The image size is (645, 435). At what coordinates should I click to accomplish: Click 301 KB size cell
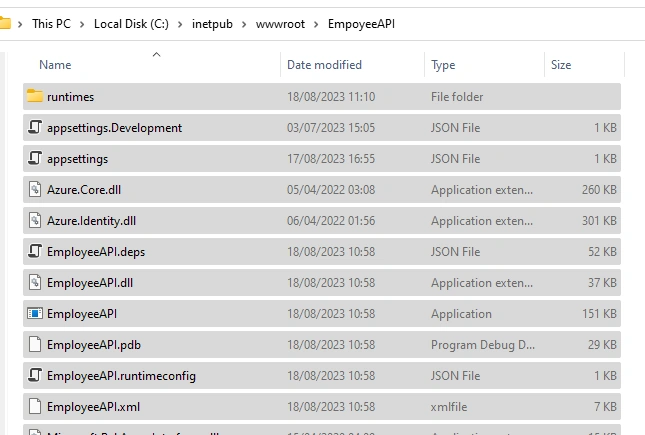click(x=599, y=221)
